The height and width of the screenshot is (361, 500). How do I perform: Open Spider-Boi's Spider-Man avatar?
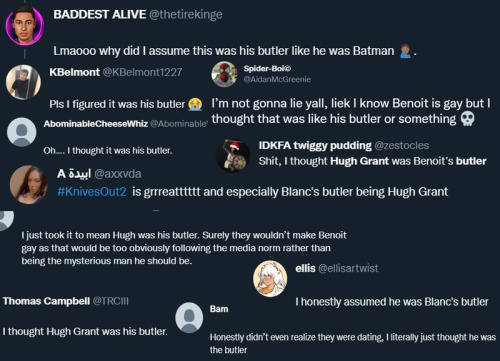point(224,74)
